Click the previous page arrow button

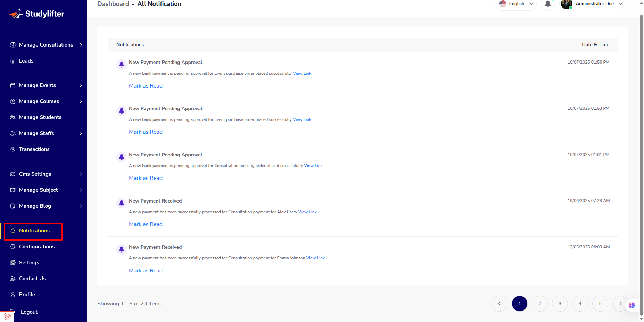click(499, 304)
